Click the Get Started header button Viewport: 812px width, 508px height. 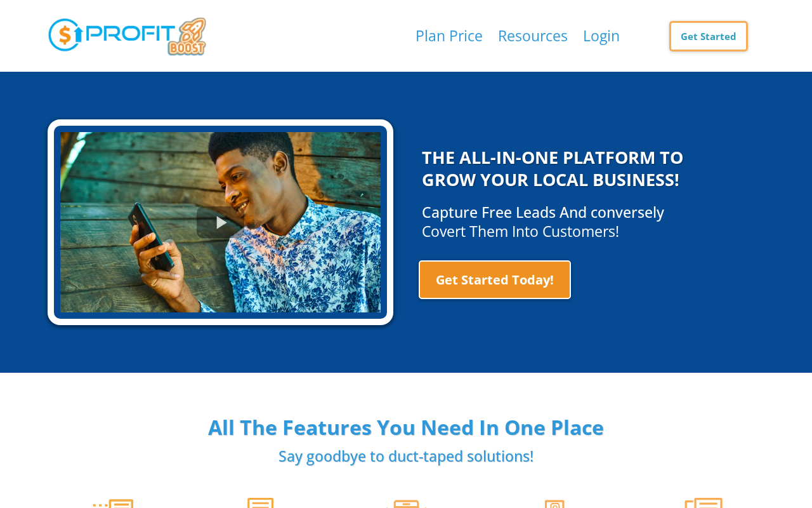click(x=709, y=36)
